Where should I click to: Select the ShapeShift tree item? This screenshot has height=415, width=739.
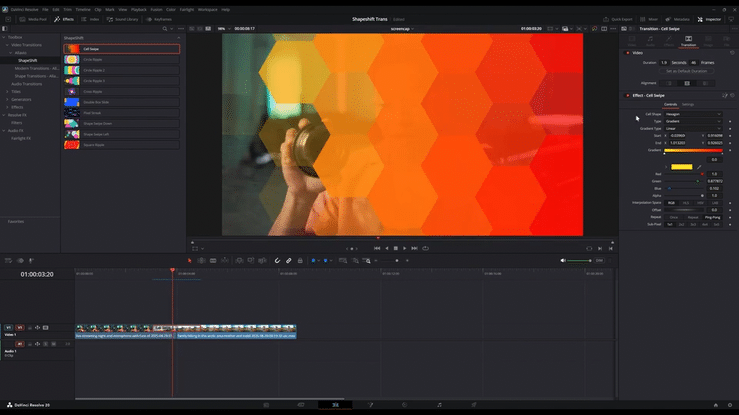coord(27,60)
